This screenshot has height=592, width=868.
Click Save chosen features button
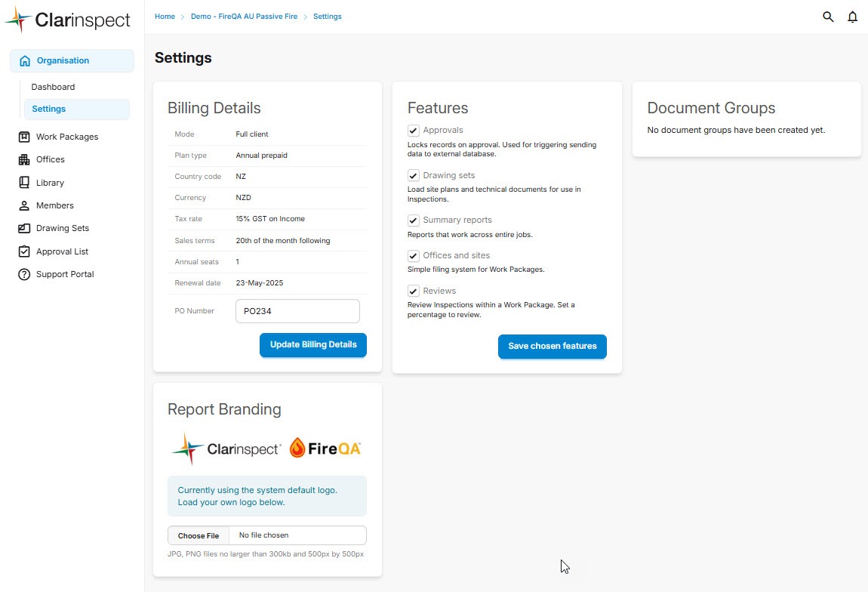pos(552,346)
